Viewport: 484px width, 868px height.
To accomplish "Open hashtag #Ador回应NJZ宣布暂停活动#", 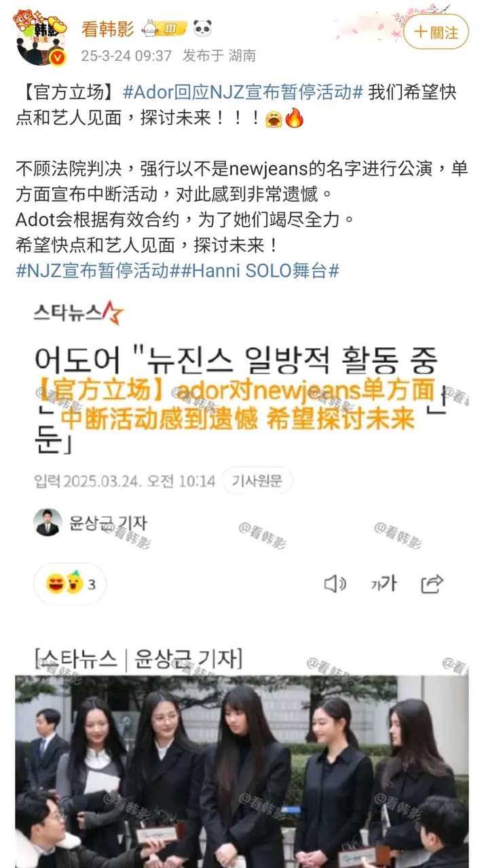I will point(243,94).
